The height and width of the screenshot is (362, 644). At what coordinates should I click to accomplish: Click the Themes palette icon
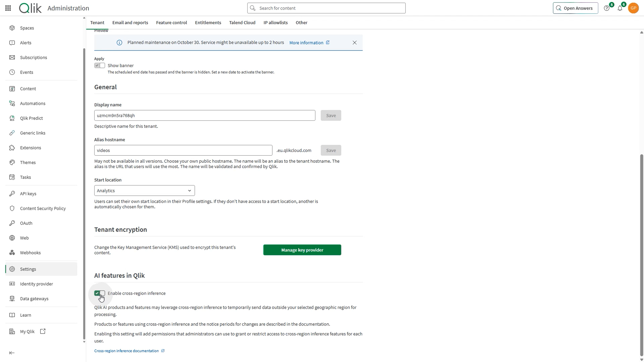pos(12,163)
